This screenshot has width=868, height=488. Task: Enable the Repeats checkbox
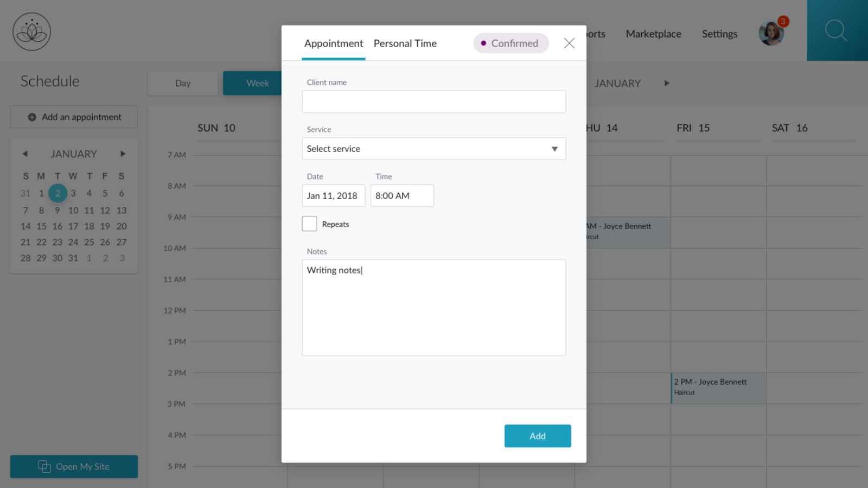(x=309, y=224)
